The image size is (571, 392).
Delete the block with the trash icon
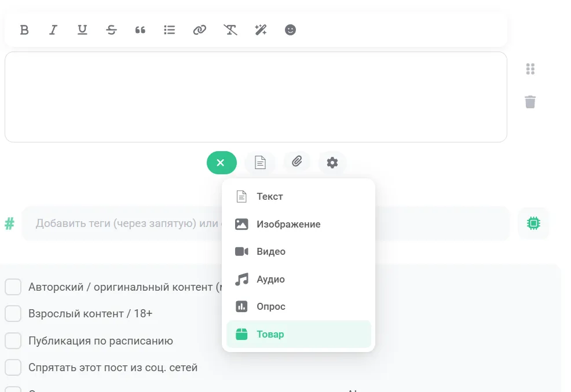tap(530, 102)
